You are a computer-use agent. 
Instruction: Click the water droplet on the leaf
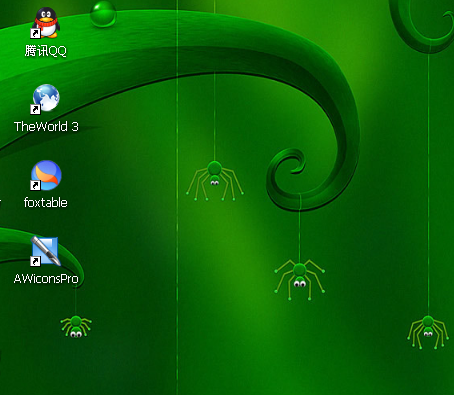103,14
